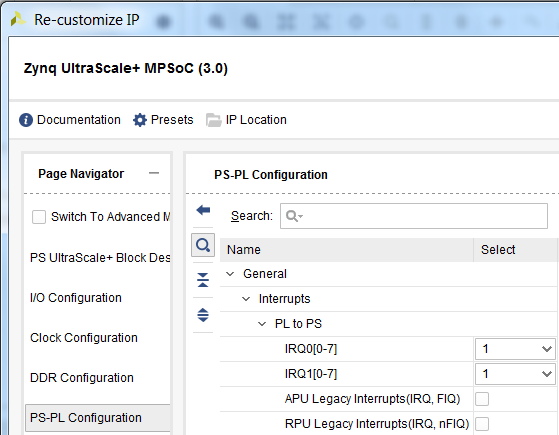Collapse the PL to PS node
The image size is (559, 435).
click(x=262, y=324)
